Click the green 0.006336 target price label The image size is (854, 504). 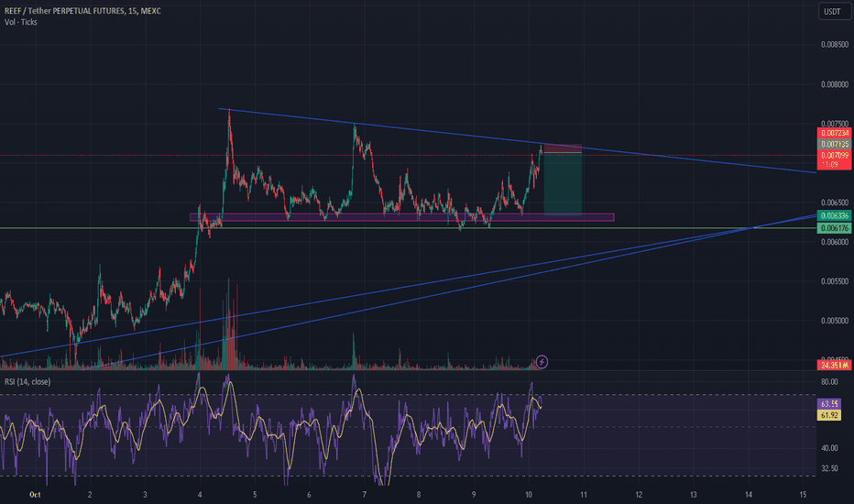(x=835, y=215)
